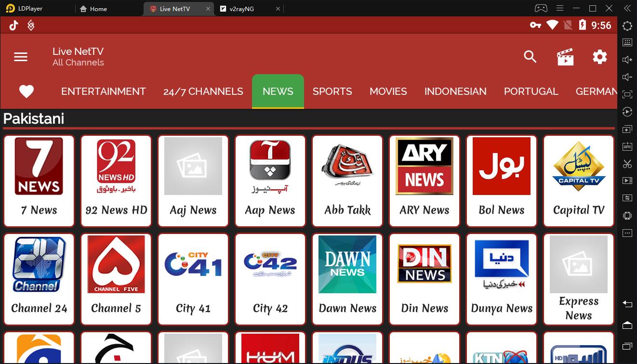Viewport: 637px width, 364px height.
Task: Decrease volume in LDPlayer sidebar
Action: coord(627,77)
